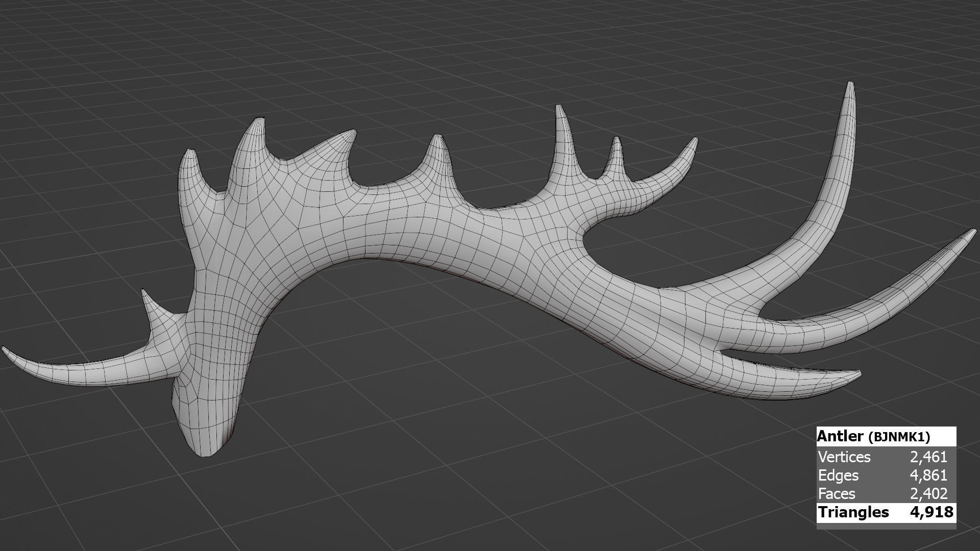Click the Antler (BJNMK1) title text
Screen dimensions: 980x551
coord(873,436)
